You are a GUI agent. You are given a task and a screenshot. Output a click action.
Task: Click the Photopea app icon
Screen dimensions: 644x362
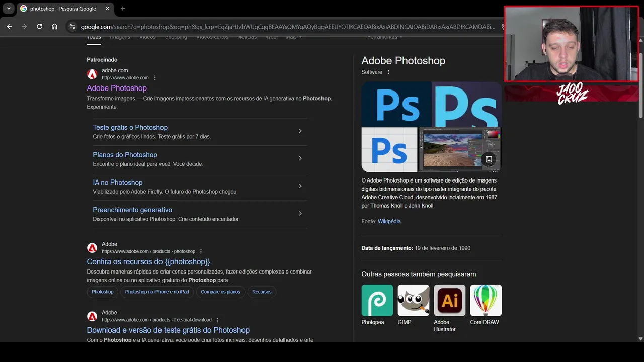point(377,300)
